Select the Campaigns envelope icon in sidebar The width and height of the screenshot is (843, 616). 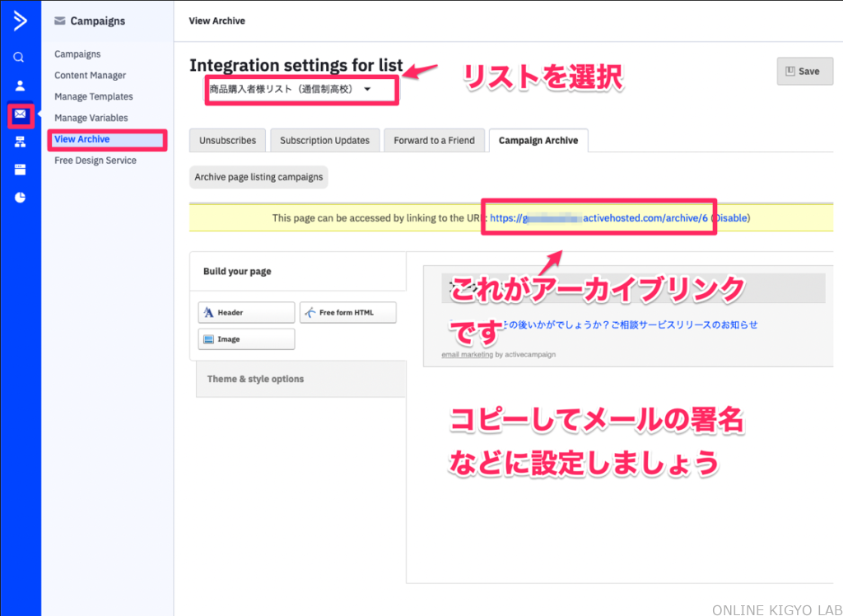(20, 114)
